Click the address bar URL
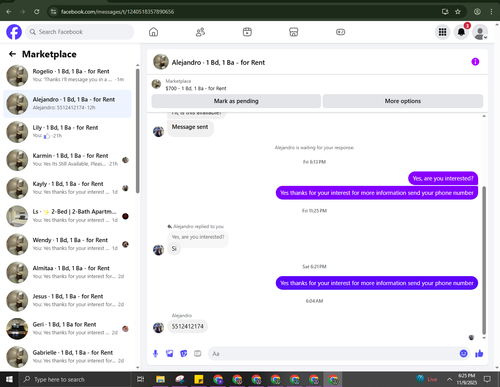The image size is (500, 387). point(117,12)
